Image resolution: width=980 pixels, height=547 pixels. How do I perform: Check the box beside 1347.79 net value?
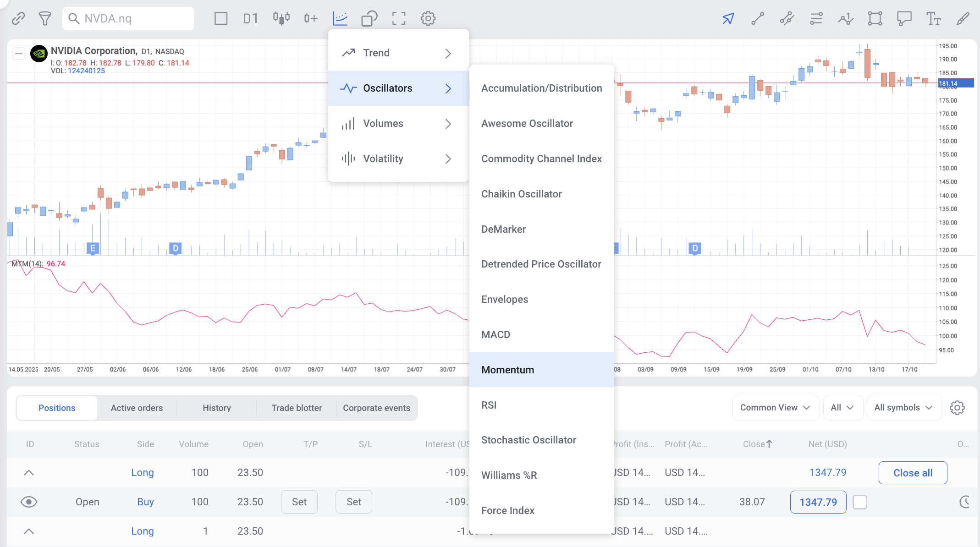click(x=860, y=502)
